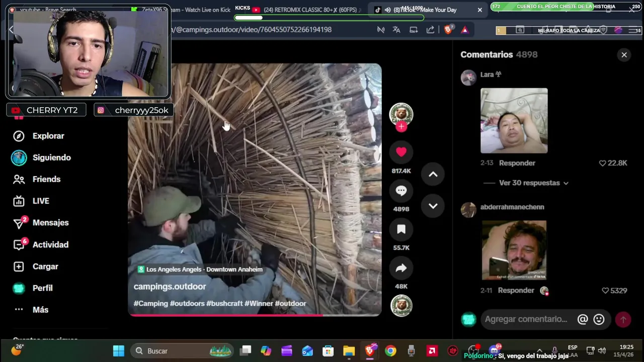
Task: Open comments via speech bubble icon
Action: coord(401,191)
